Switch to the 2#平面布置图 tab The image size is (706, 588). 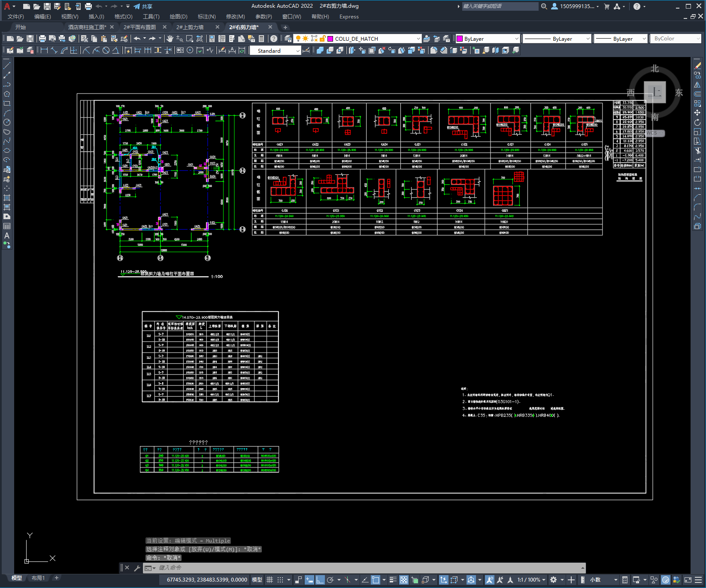(139, 27)
